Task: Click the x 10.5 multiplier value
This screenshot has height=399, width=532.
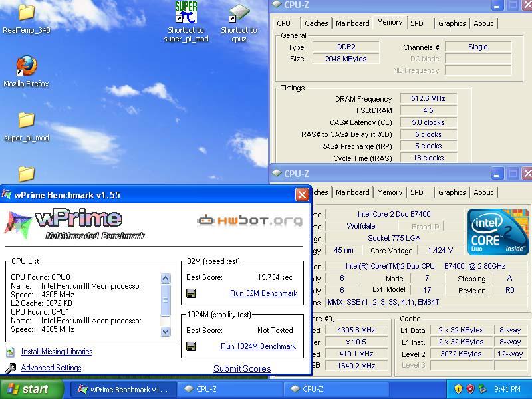Action: point(356,342)
